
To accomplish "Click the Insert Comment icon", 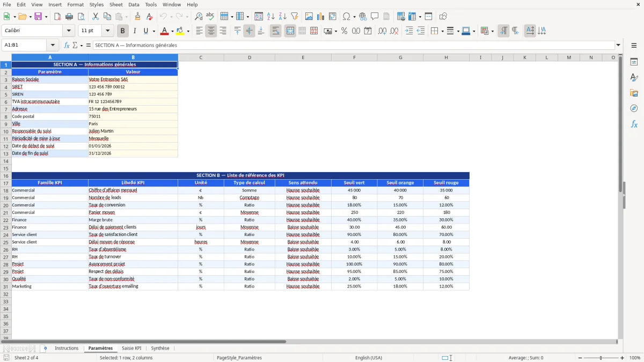I will tap(375, 17).
